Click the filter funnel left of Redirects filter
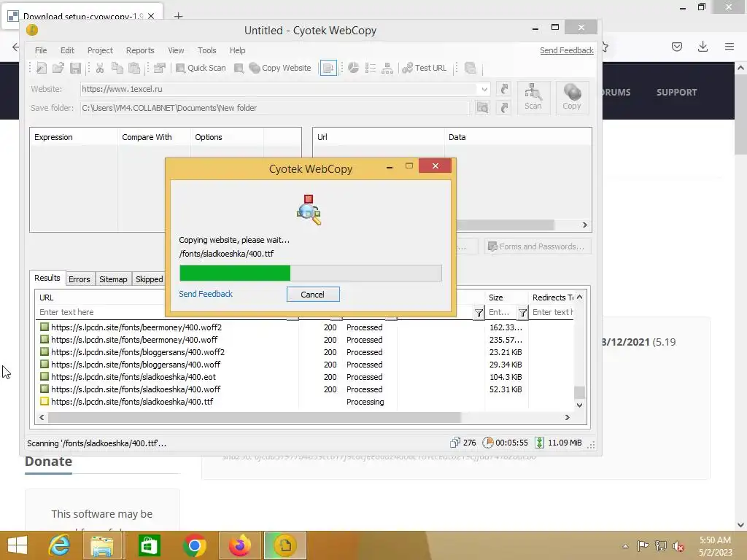 pyautogui.click(x=522, y=313)
